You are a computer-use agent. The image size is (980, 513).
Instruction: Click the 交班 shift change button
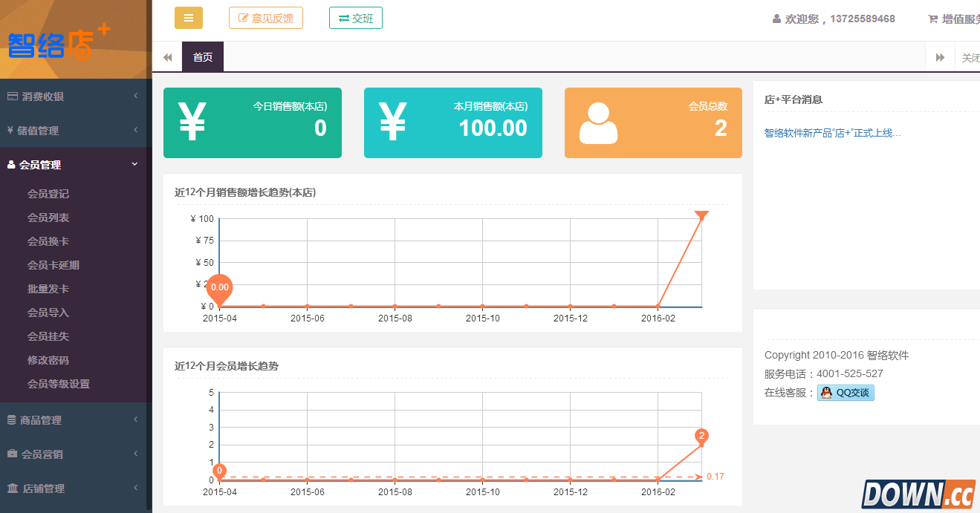355,18
